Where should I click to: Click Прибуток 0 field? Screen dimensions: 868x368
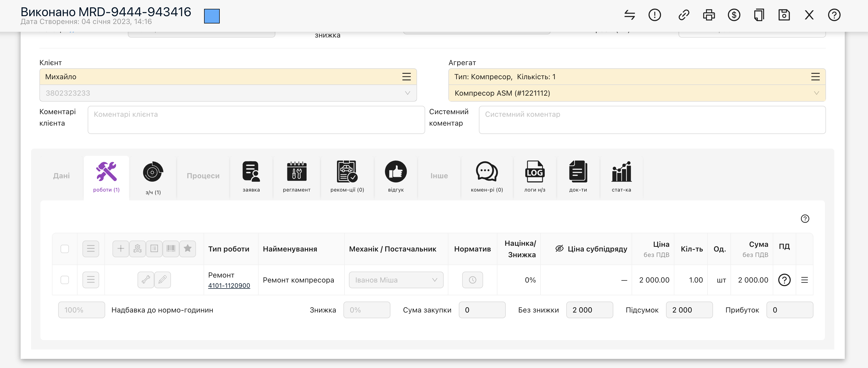click(x=789, y=310)
